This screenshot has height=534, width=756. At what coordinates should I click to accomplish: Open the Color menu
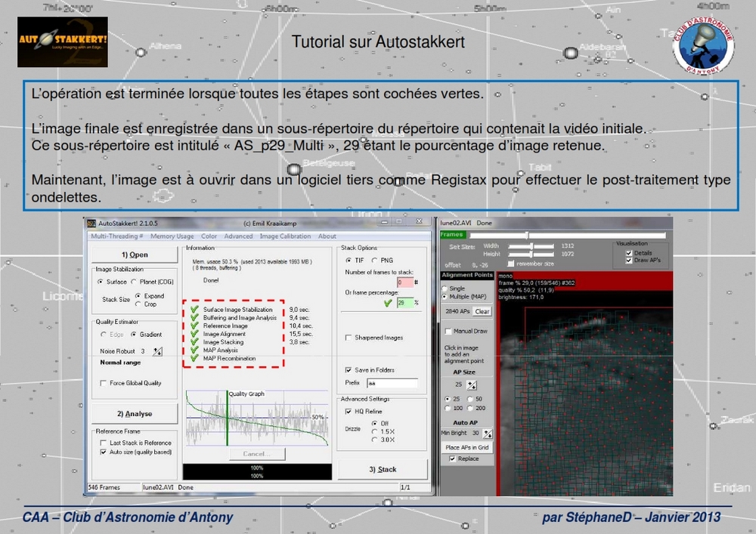coord(209,236)
